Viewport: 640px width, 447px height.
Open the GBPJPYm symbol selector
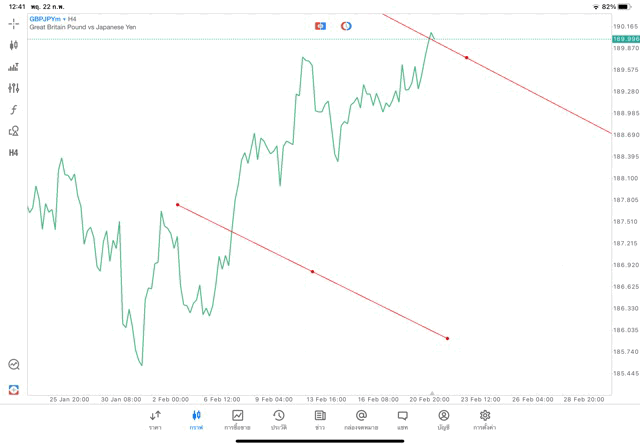[44, 19]
